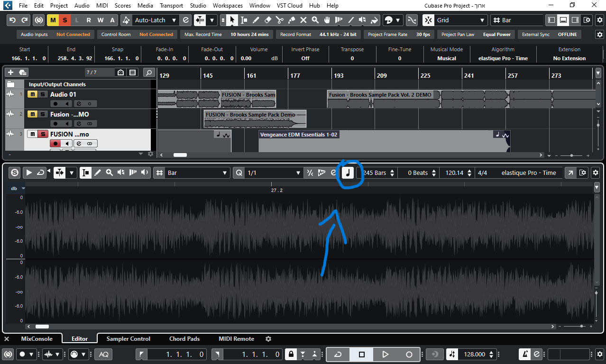Screen dimensions: 606x364
Task: Select the Line tool in the main toolbar
Action: click(351, 20)
